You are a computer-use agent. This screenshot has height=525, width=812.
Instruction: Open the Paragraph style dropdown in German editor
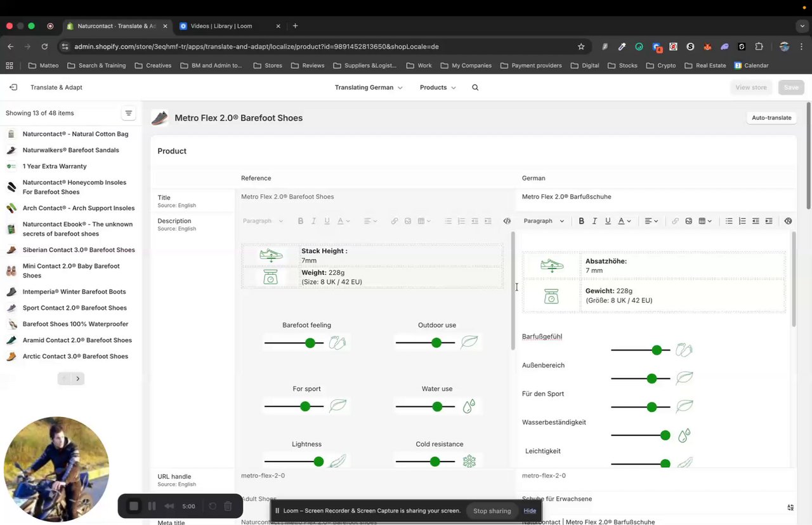[544, 221]
